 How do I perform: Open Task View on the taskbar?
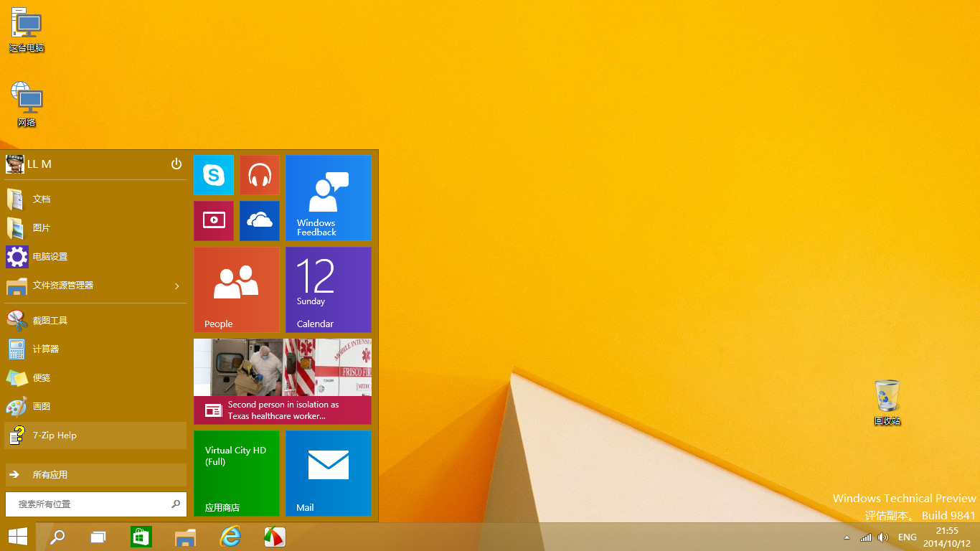(98, 537)
